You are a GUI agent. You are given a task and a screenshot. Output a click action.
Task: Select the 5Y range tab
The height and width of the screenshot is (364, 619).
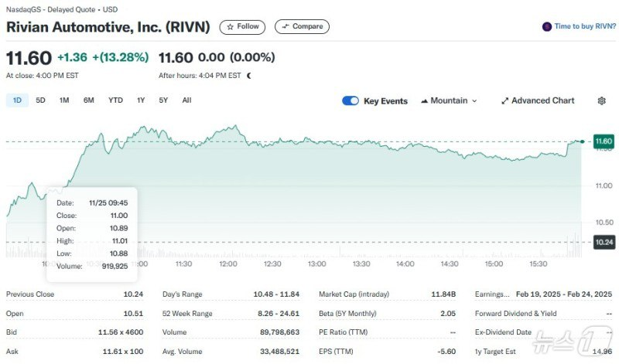click(163, 100)
